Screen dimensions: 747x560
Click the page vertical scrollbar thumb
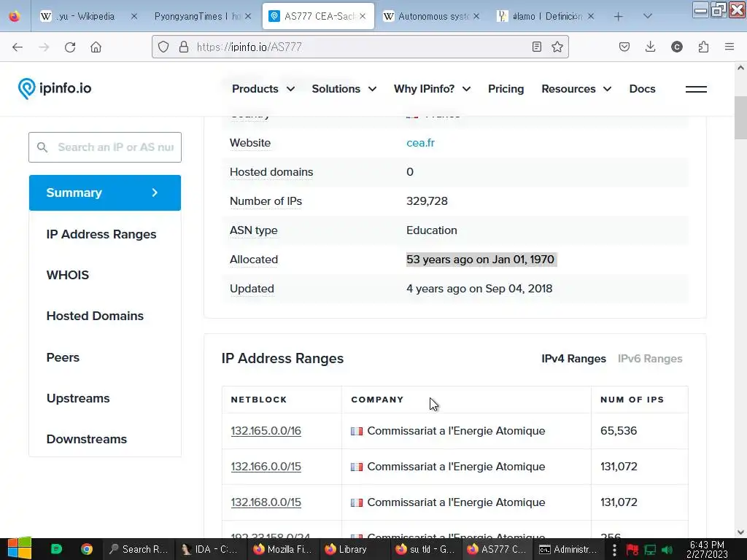pyautogui.click(x=740, y=117)
